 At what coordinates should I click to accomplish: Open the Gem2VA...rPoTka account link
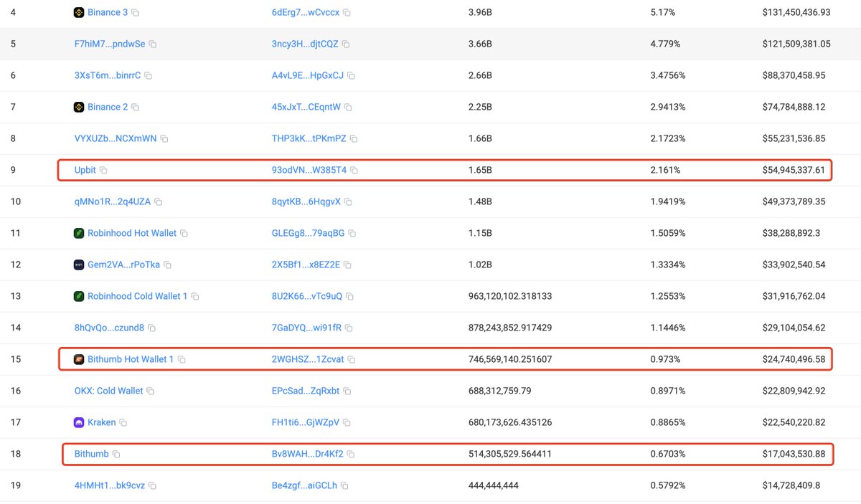click(123, 265)
